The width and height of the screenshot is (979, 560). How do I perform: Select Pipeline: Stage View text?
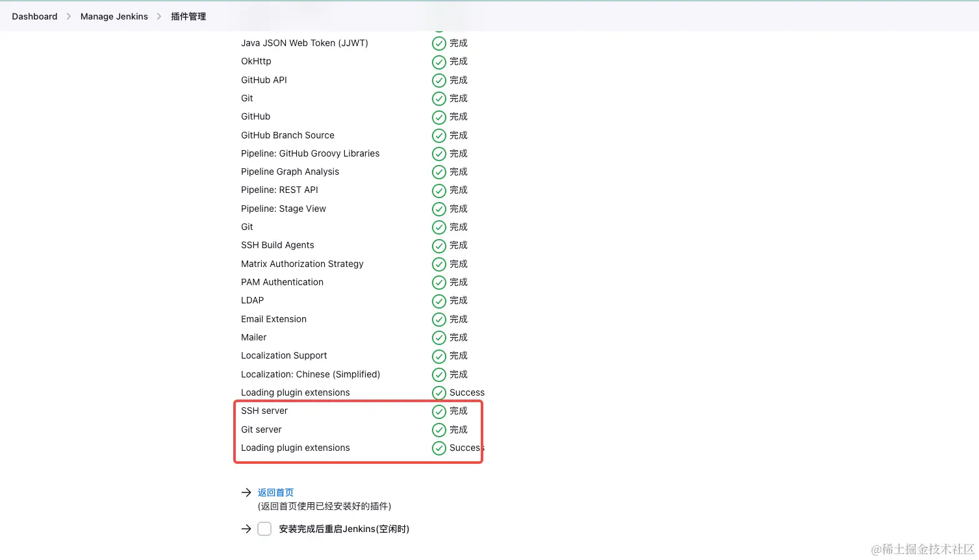(283, 209)
